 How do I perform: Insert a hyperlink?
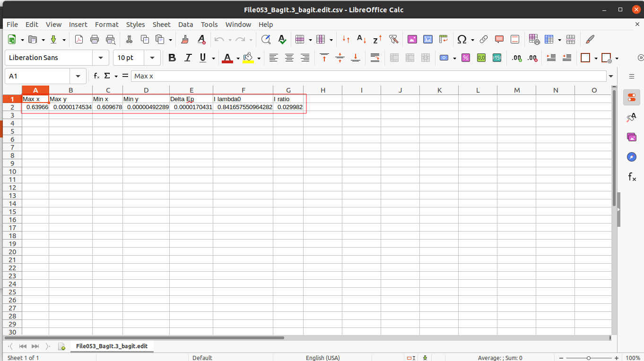click(x=483, y=39)
